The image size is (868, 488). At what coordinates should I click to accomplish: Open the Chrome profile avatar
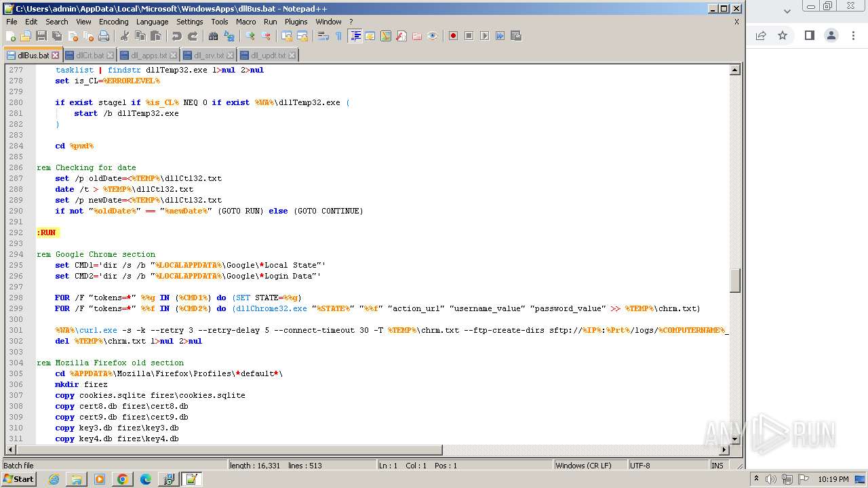pyautogui.click(x=831, y=36)
